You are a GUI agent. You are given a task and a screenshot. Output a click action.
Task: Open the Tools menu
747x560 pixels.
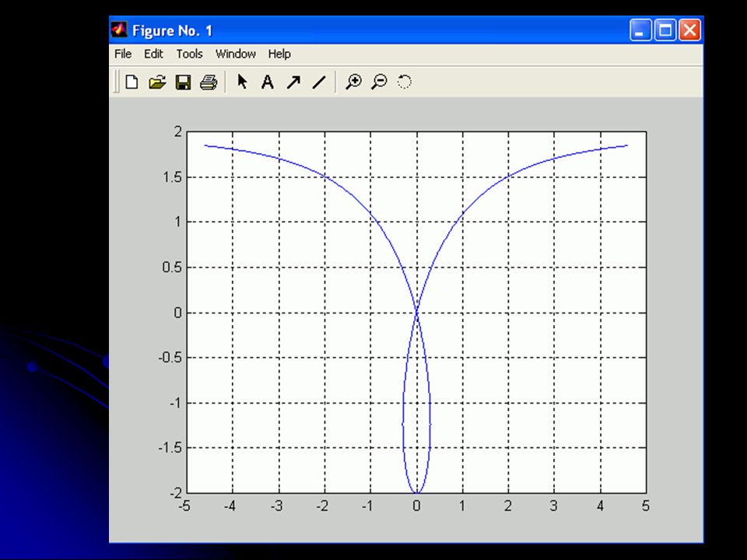click(x=189, y=54)
